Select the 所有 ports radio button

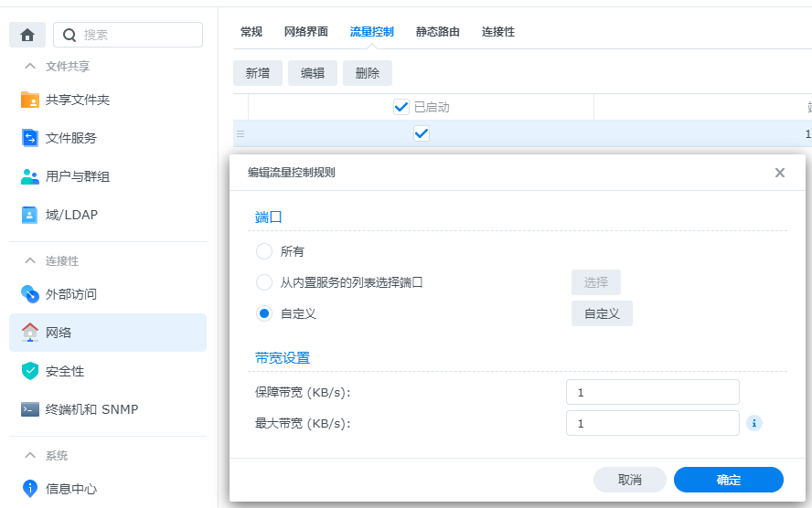click(264, 251)
